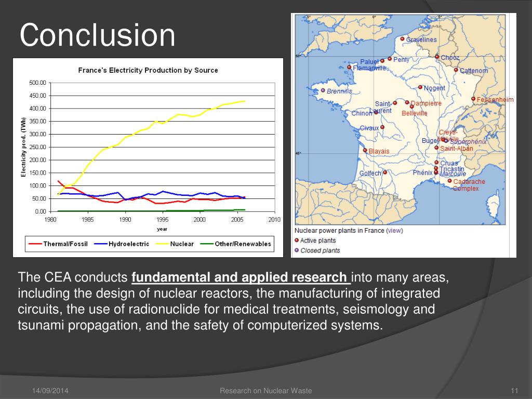The image size is (532, 399).
Task: Click the purple Closed plants legend dot
Action: (x=297, y=250)
